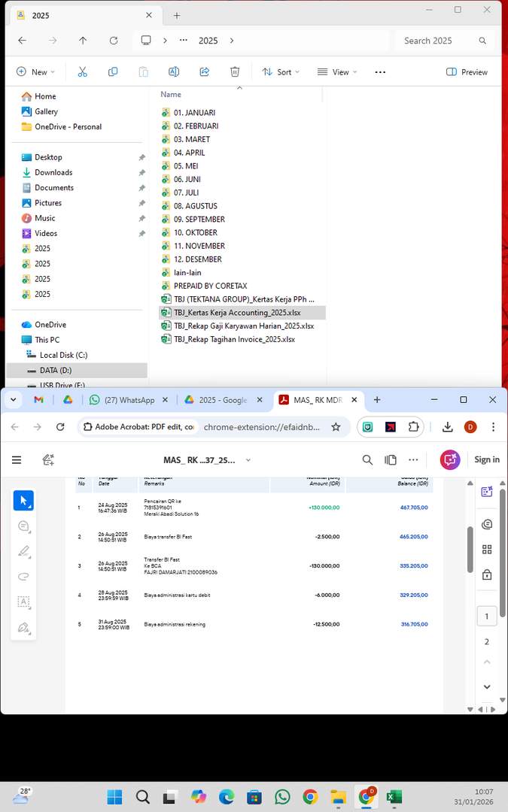Expand the MAS_RK file name dropdown in Acrobat

[x=248, y=460]
